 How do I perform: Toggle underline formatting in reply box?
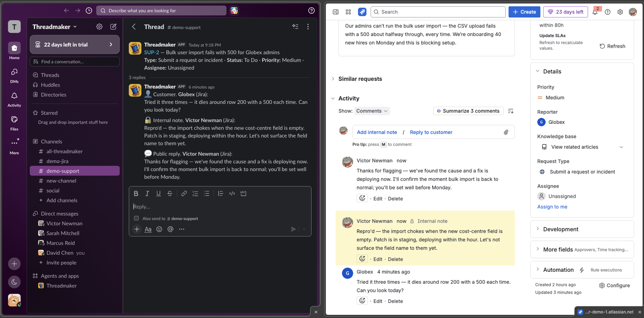click(158, 194)
